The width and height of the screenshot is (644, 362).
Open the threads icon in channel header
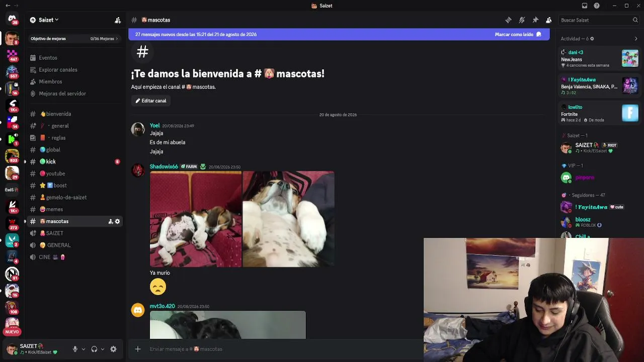click(x=508, y=20)
